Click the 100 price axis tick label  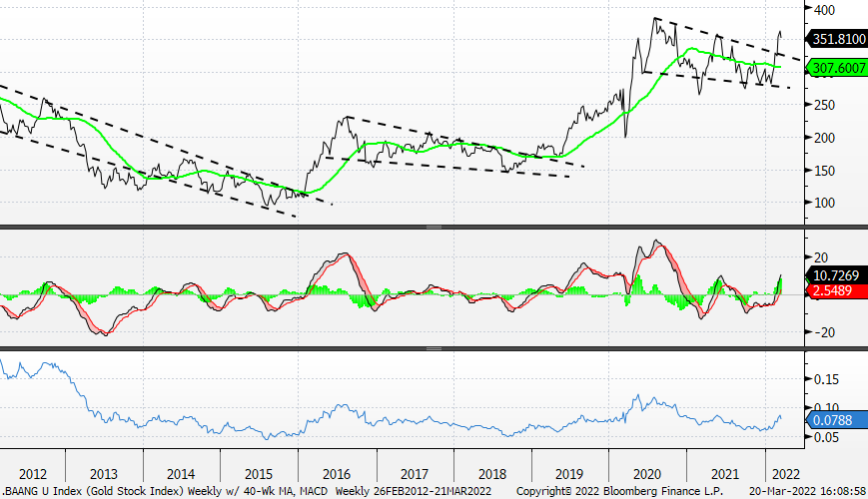(825, 203)
